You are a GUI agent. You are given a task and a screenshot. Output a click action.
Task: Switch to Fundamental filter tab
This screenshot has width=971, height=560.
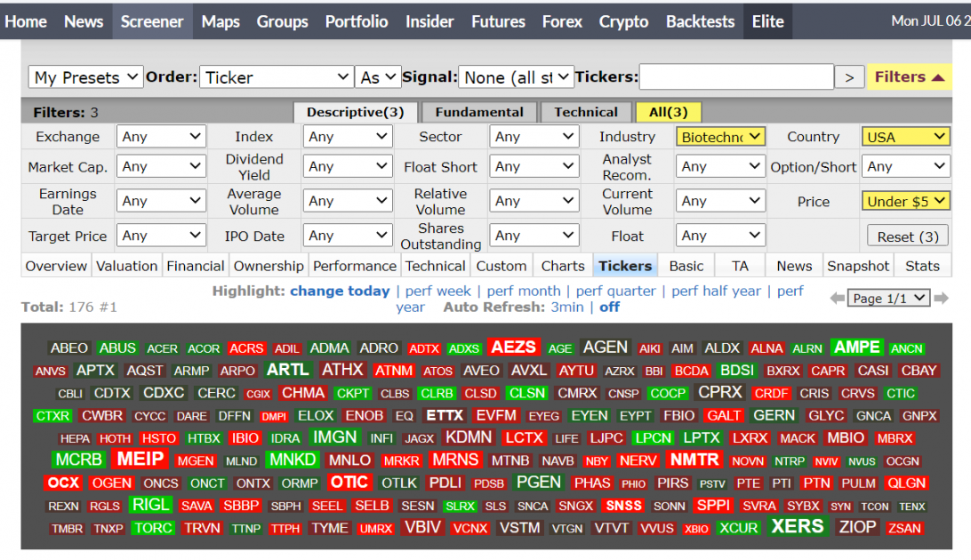coord(479,112)
